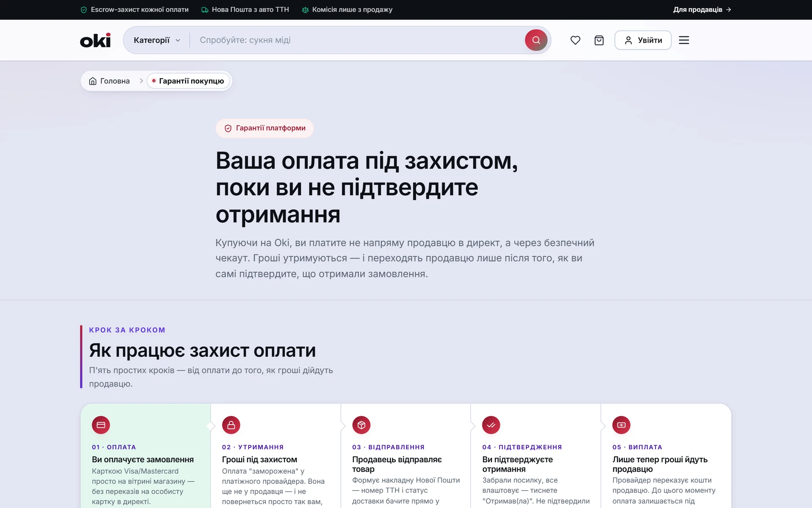812x508 pixels.
Task: Click the Гарантії покупцю breadcrumb item
Action: point(188,81)
